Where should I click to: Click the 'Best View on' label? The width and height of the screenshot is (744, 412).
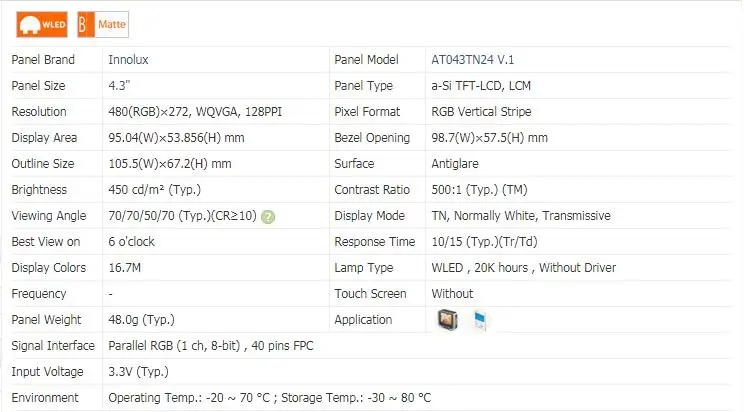click(x=46, y=242)
